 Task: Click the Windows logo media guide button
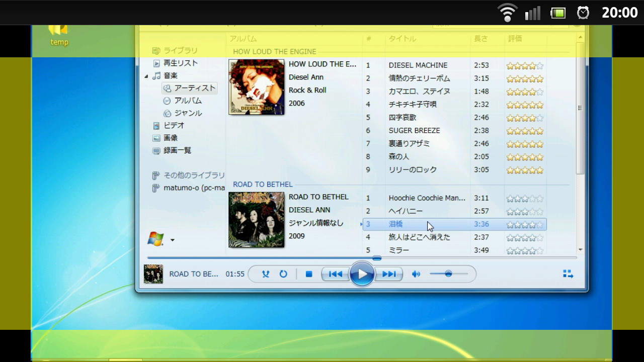[155, 239]
